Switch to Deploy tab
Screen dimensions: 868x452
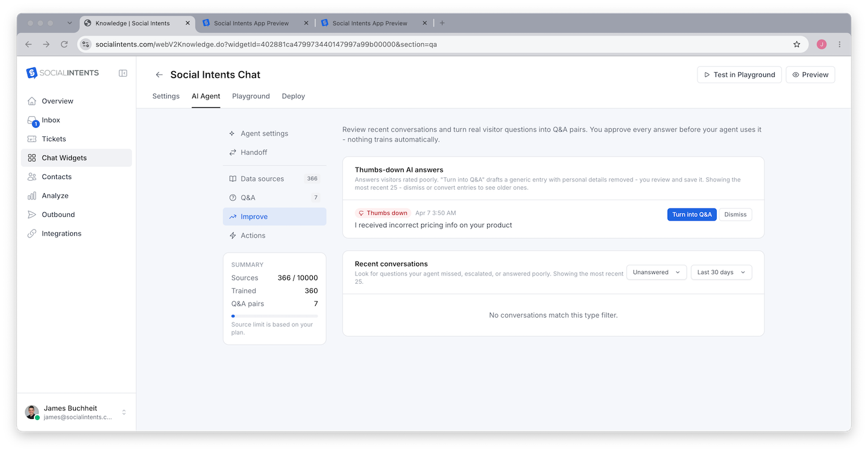294,96
